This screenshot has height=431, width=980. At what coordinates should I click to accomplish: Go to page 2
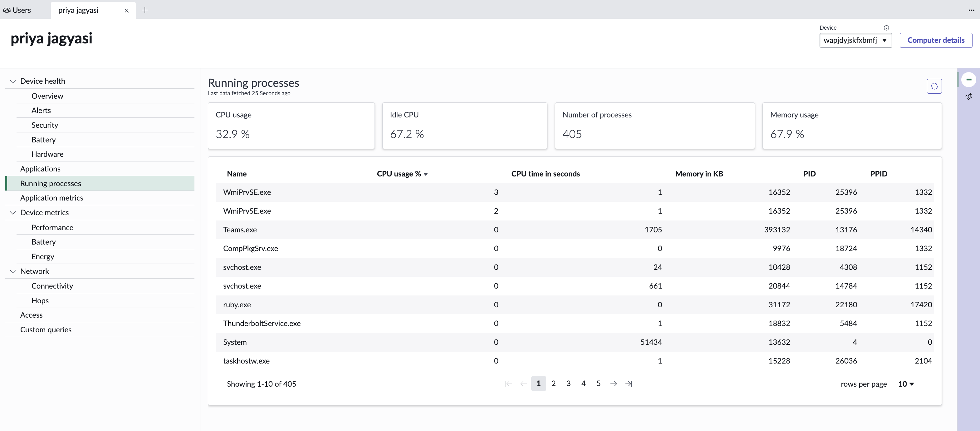[x=553, y=384]
